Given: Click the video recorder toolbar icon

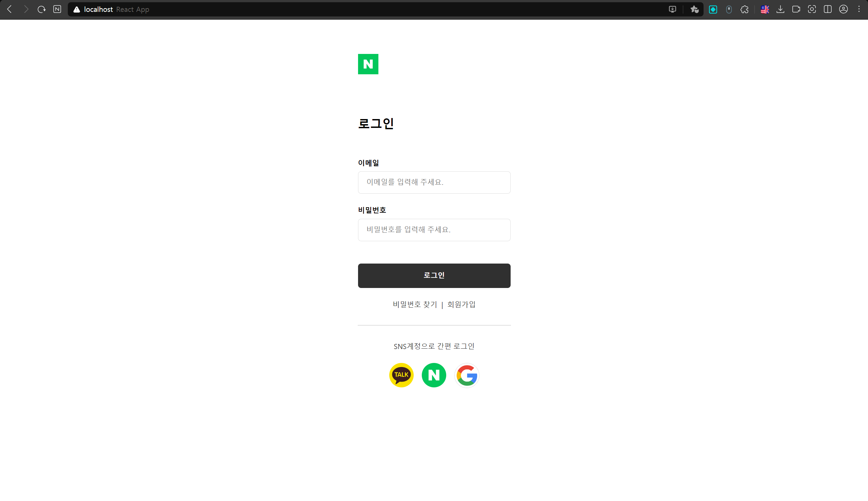Looking at the screenshot, I should (x=796, y=9).
